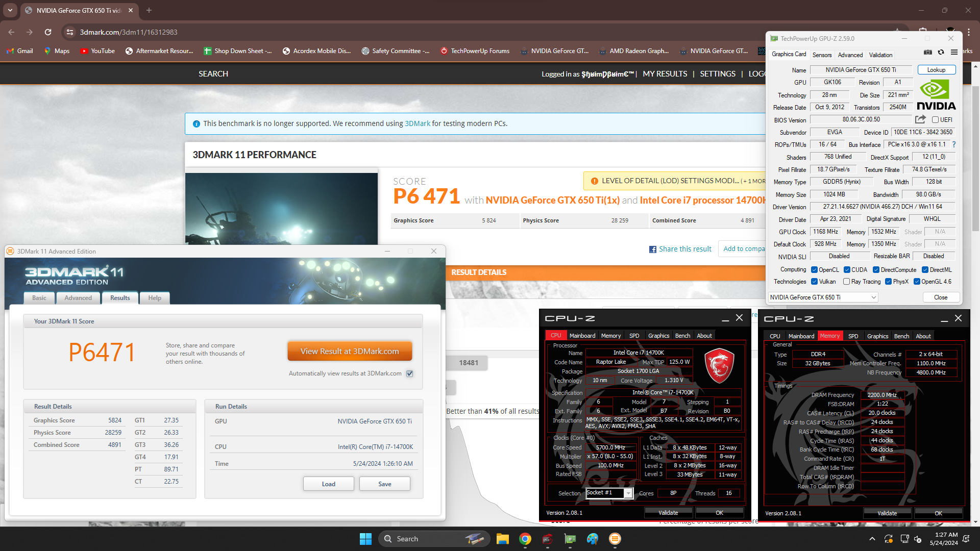The image size is (980, 551).
Task: Click the 3DMark 11 benchmark thumbnail image
Action: click(x=281, y=209)
